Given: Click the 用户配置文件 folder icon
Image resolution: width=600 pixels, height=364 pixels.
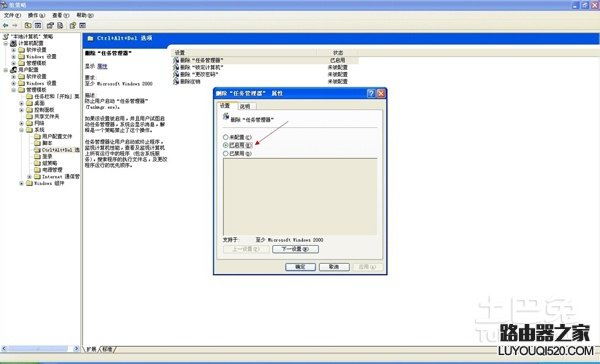Looking at the screenshot, I should (x=37, y=136).
